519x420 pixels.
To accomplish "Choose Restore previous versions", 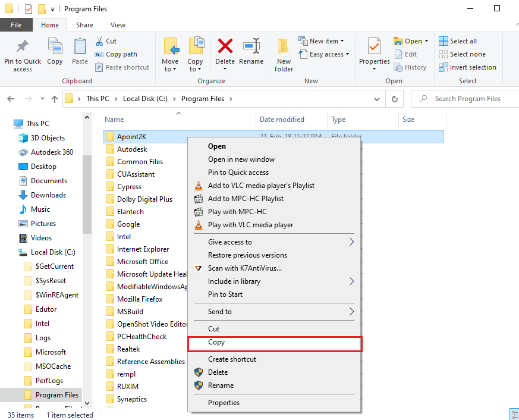I will point(274,255).
